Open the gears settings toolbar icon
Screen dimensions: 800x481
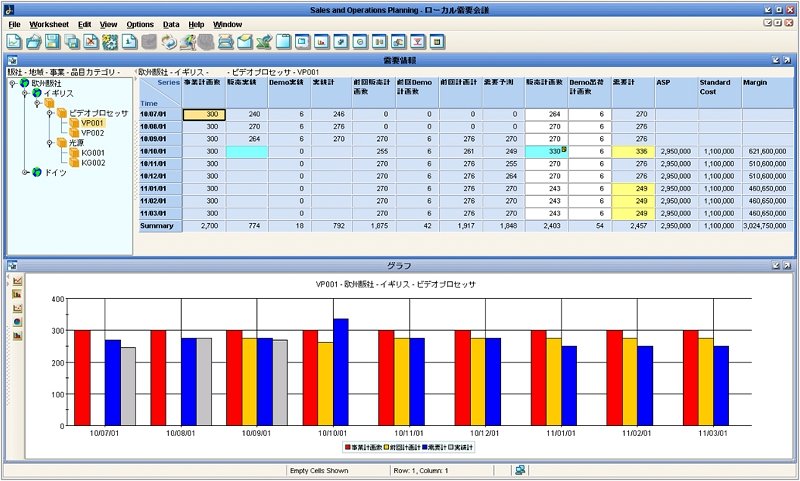click(110, 42)
